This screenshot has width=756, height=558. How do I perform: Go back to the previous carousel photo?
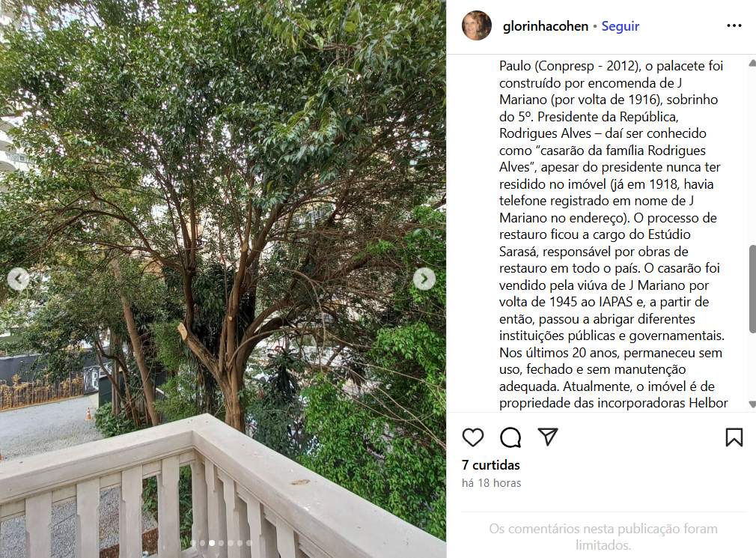[18, 279]
